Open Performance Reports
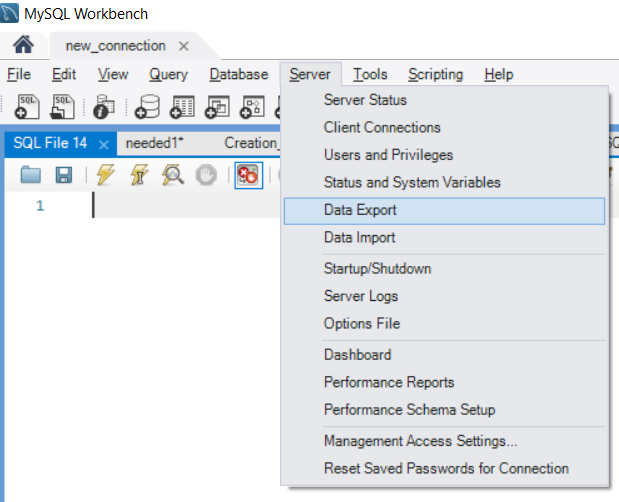Screen dimensions: 619x502 [x=444, y=382]
